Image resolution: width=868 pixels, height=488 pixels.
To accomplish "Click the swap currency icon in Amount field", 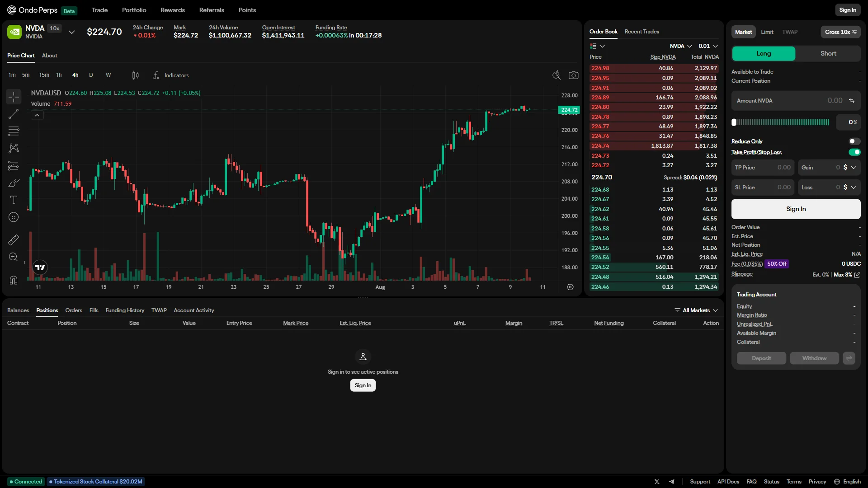I will click(852, 101).
